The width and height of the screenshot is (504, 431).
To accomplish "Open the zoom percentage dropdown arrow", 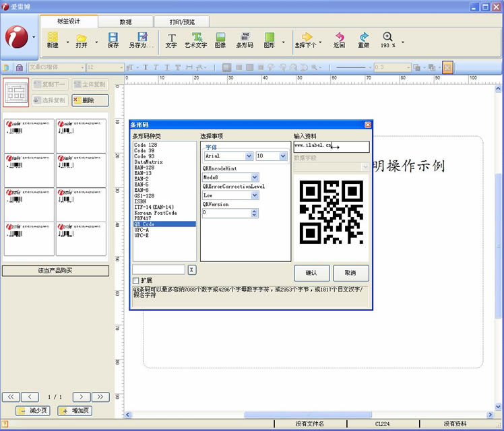I will (402, 42).
